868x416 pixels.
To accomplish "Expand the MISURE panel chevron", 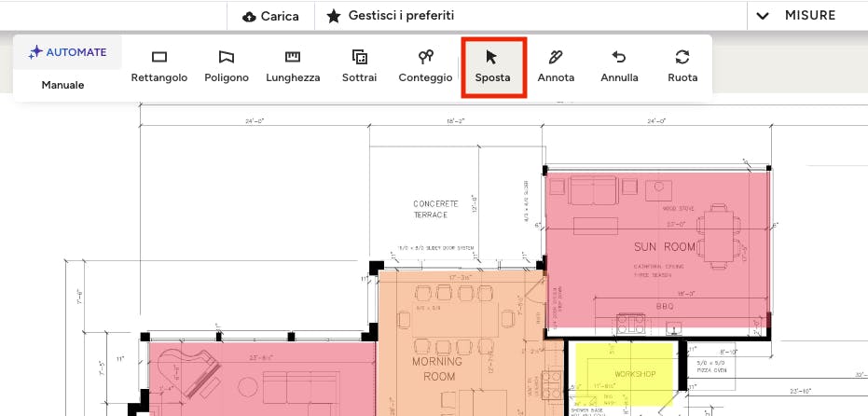I will coord(763,16).
